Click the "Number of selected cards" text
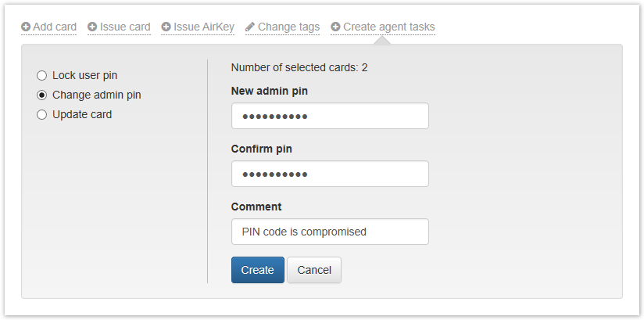This screenshot has width=644, height=320. point(299,67)
